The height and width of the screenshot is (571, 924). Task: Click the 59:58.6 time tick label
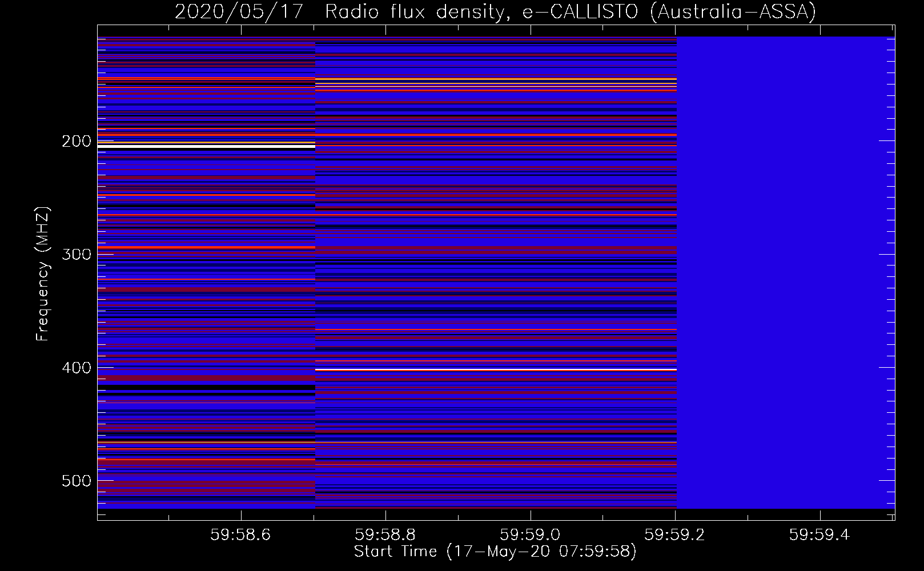pos(240,534)
